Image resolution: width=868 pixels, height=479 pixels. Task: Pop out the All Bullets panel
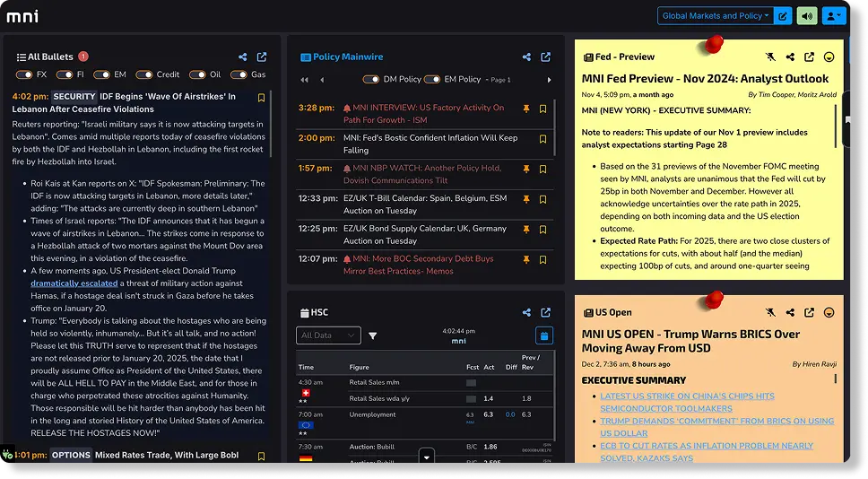262,57
